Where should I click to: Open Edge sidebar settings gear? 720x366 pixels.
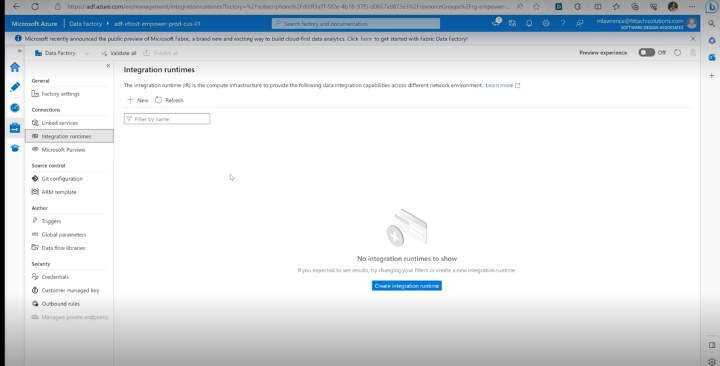coord(712,361)
